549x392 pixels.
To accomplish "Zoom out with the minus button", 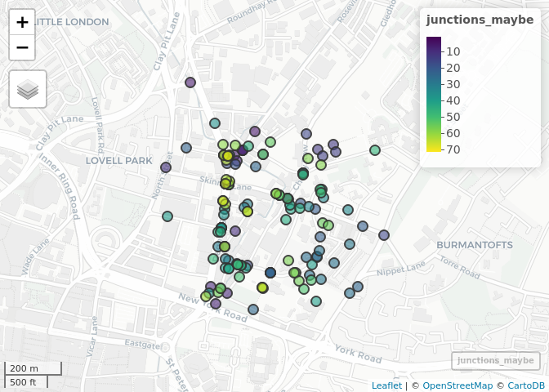I will [22, 47].
